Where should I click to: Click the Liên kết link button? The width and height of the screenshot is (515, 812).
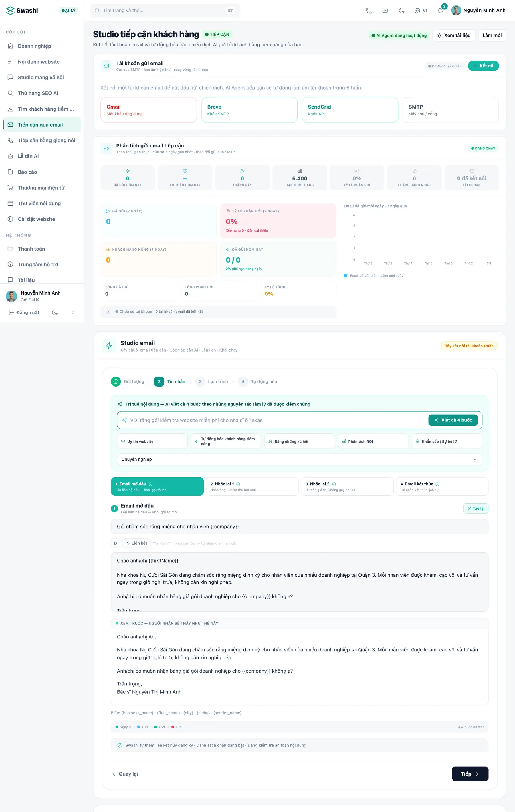tap(136, 543)
